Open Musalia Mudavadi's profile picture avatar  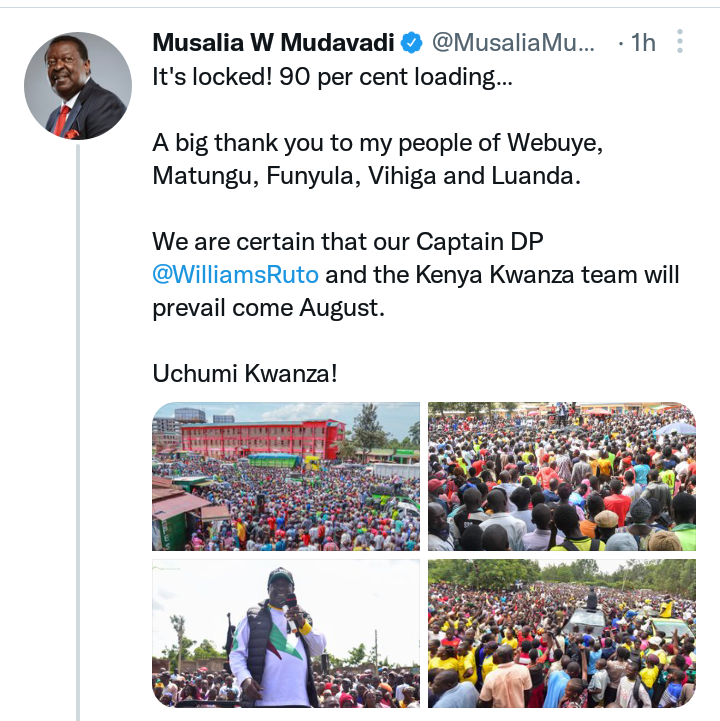coord(78,86)
